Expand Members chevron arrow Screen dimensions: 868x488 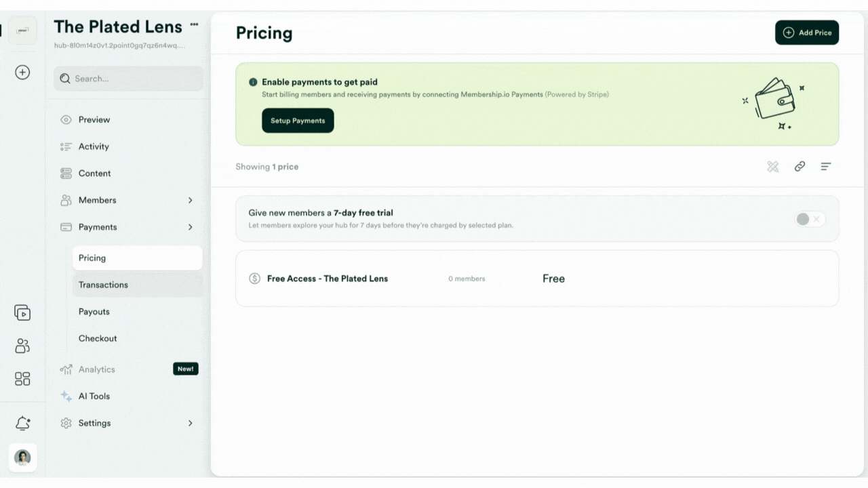(x=190, y=201)
